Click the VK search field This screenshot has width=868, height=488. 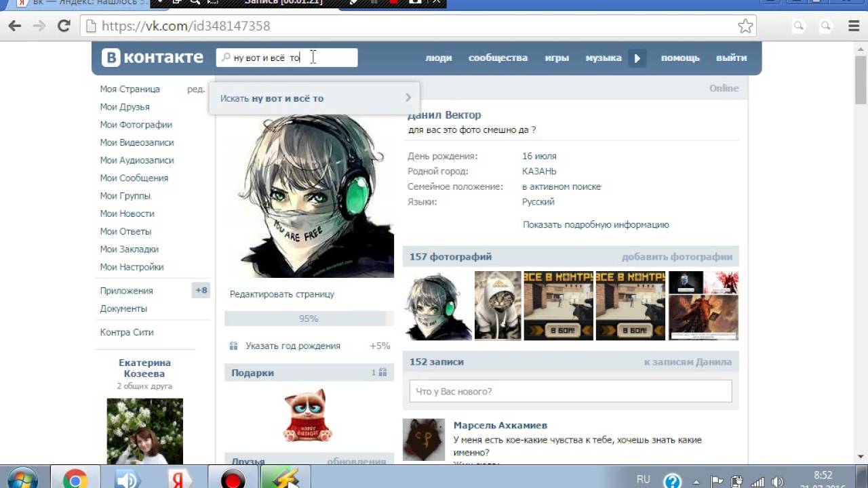point(287,58)
